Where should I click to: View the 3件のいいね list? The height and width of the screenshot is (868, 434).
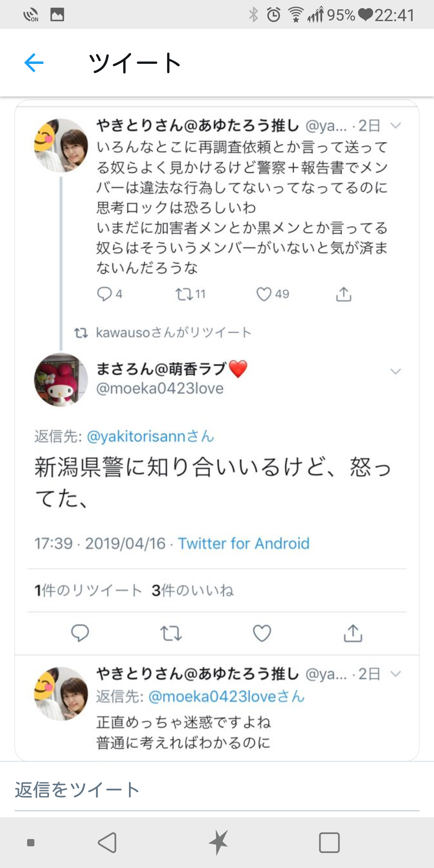[x=192, y=590]
